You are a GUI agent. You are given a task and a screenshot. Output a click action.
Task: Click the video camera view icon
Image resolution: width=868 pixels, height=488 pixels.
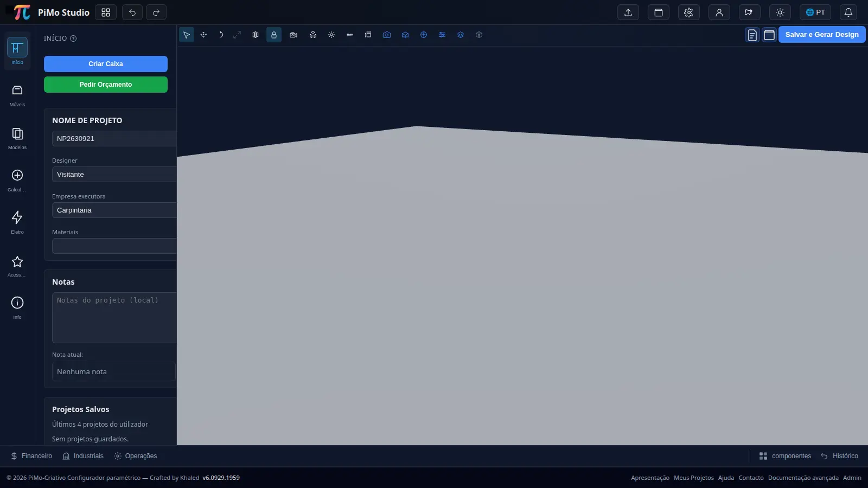click(293, 35)
